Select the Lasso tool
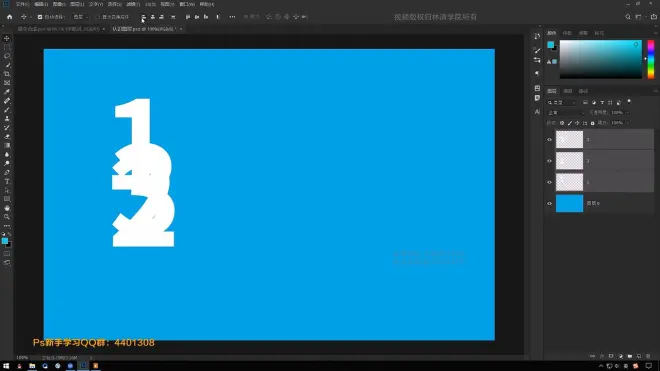Viewport: 660px width, 371px height. pyautogui.click(x=7, y=56)
